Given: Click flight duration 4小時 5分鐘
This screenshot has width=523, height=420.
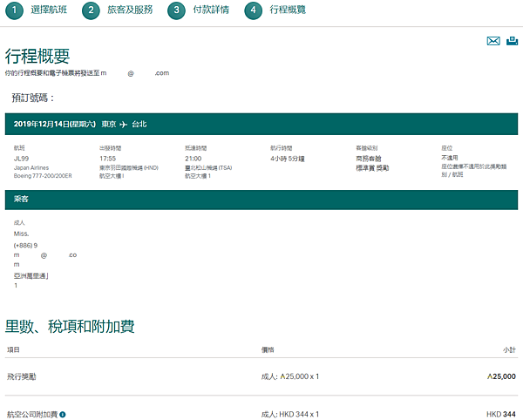Looking at the screenshot, I should pos(288,159).
